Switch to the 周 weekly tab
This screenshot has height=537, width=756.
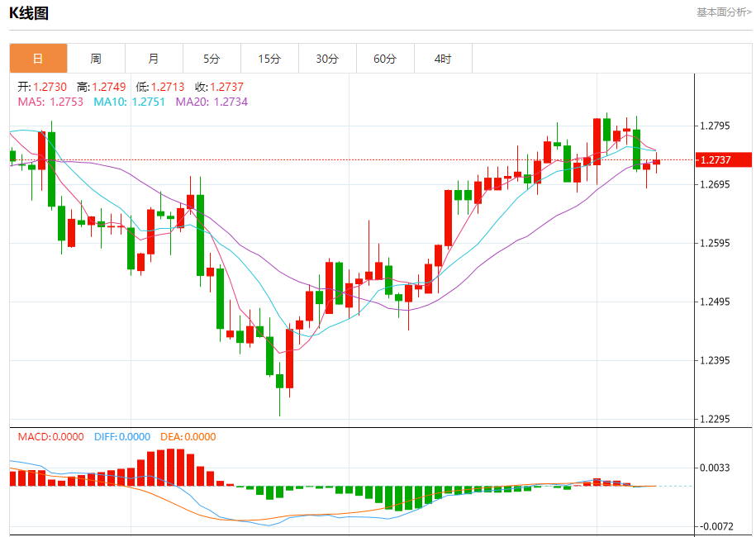[x=96, y=59]
